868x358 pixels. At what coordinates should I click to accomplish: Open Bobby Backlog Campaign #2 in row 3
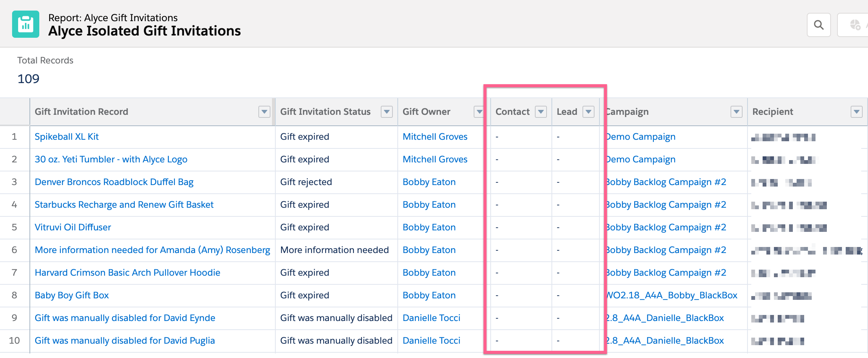pos(666,182)
